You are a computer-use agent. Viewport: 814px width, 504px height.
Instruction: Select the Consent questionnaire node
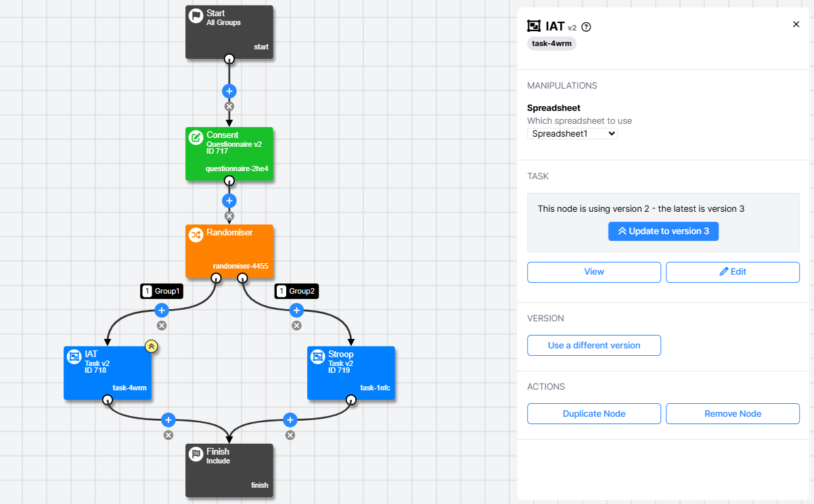point(229,154)
